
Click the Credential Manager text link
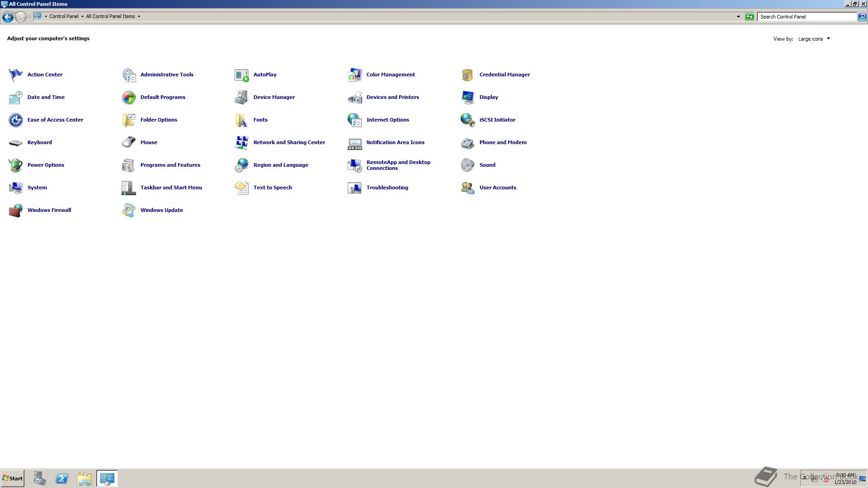(x=505, y=75)
